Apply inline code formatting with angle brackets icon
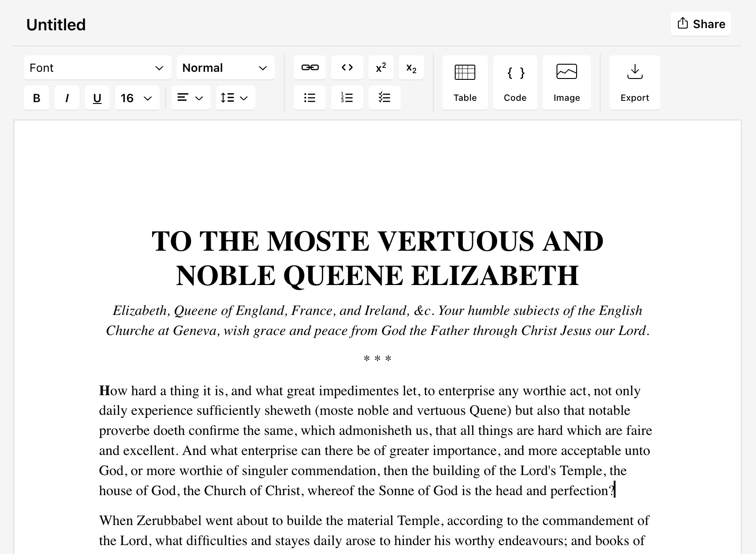Image resolution: width=756 pixels, height=554 pixels. click(347, 68)
